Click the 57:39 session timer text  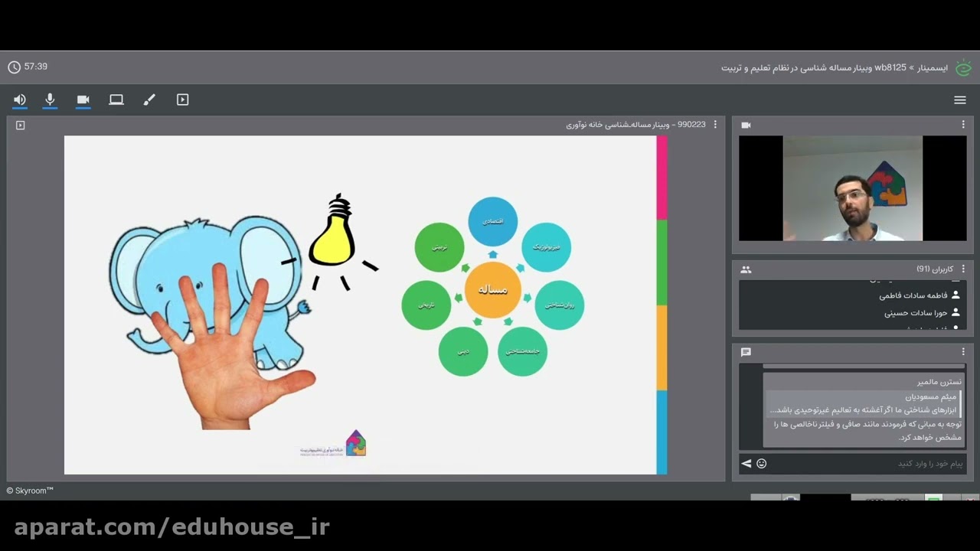36,67
